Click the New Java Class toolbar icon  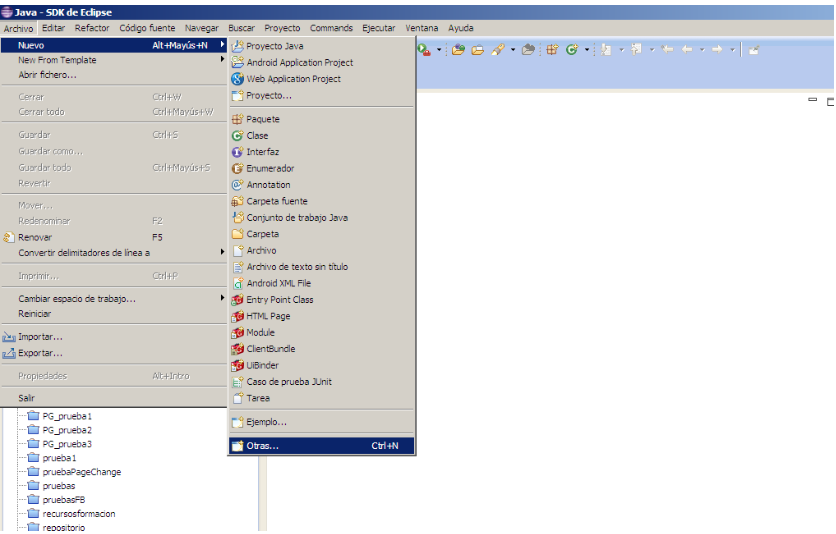(x=572, y=50)
